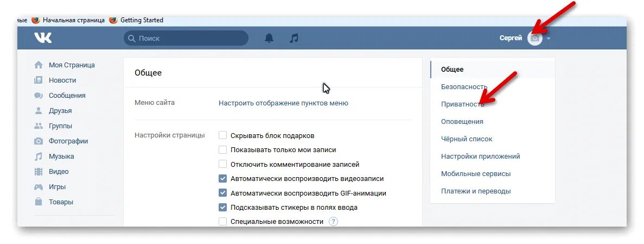644x244 pixels.
Task: Click the film icon beside Видео
Action: pyautogui.click(x=38, y=172)
